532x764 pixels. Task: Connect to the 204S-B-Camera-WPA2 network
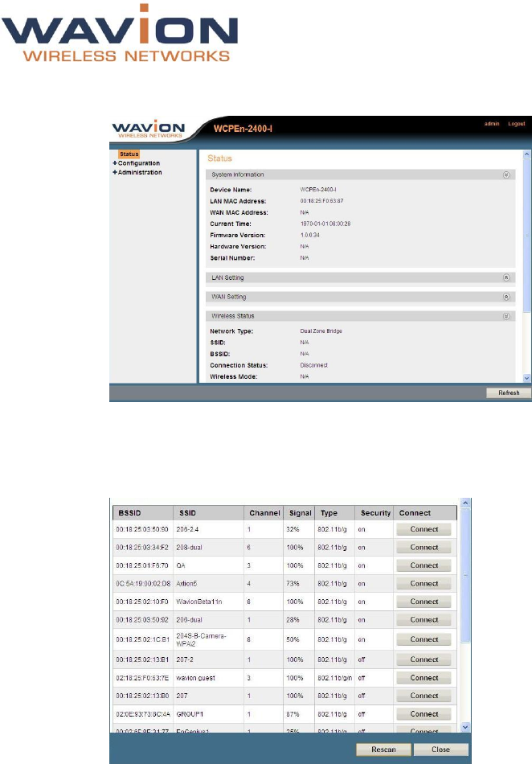click(x=424, y=639)
